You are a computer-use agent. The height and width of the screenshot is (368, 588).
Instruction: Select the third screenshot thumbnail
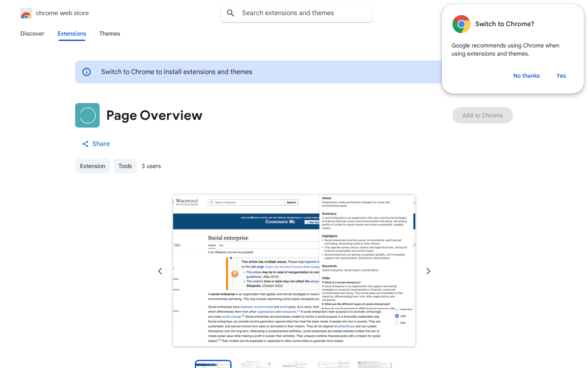pyautogui.click(x=294, y=364)
